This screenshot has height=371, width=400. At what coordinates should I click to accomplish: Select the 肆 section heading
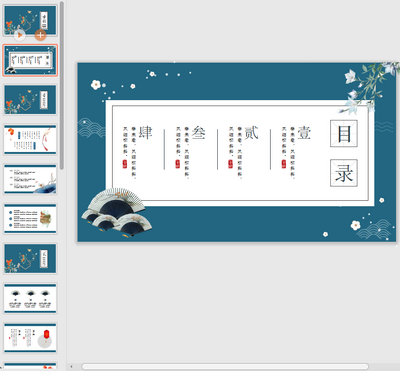(x=145, y=133)
